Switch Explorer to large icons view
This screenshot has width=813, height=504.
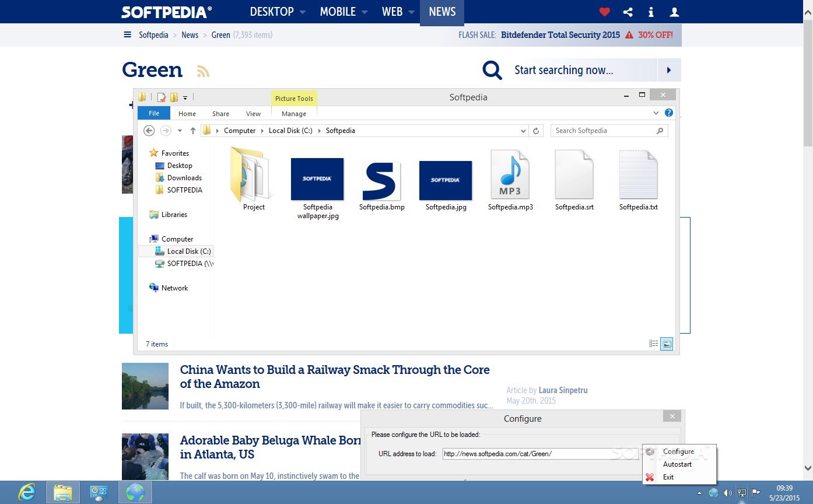pos(667,344)
